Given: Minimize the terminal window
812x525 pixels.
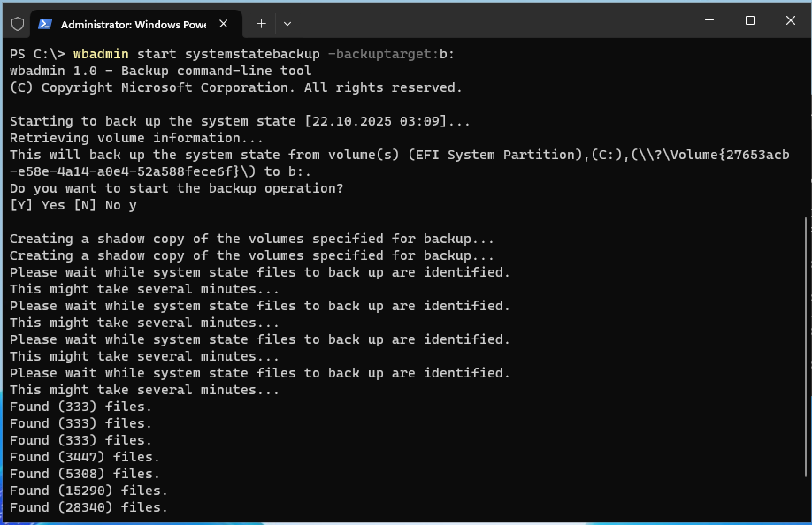Looking at the screenshot, I should point(709,20).
